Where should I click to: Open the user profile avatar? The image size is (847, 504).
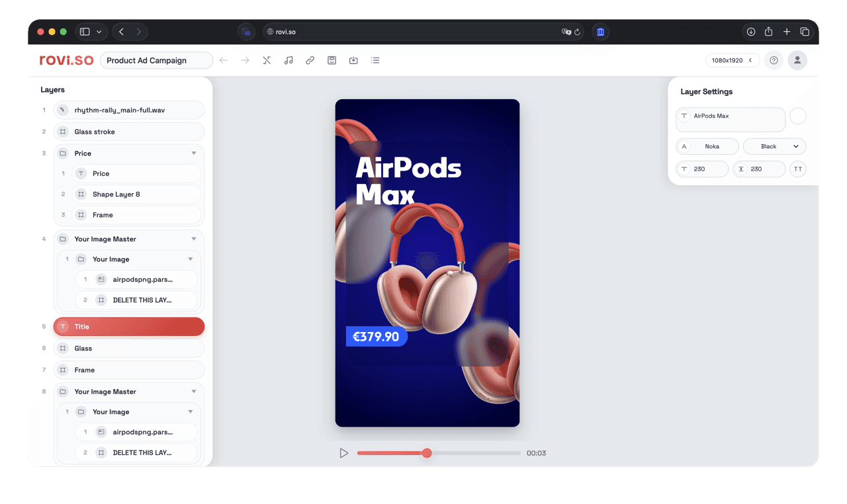click(x=797, y=60)
